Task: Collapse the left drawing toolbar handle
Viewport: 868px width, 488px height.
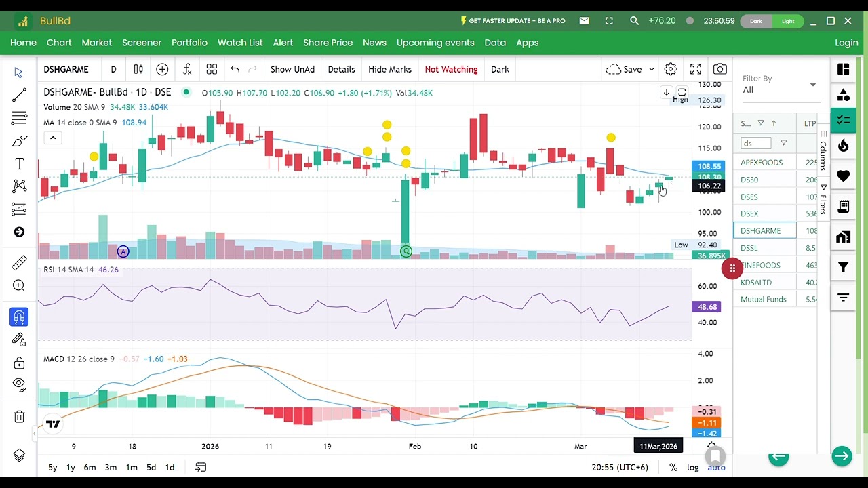Action: (x=34, y=434)
